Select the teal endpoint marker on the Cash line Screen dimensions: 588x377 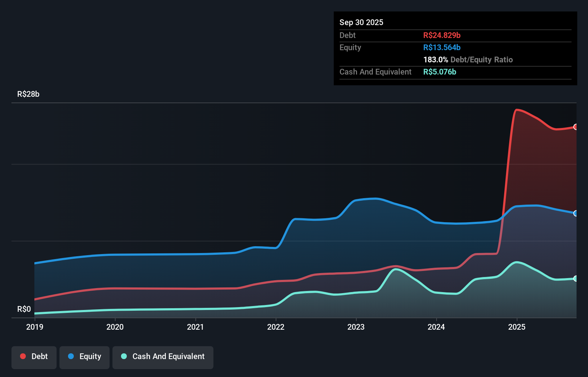tap(576, 278)
